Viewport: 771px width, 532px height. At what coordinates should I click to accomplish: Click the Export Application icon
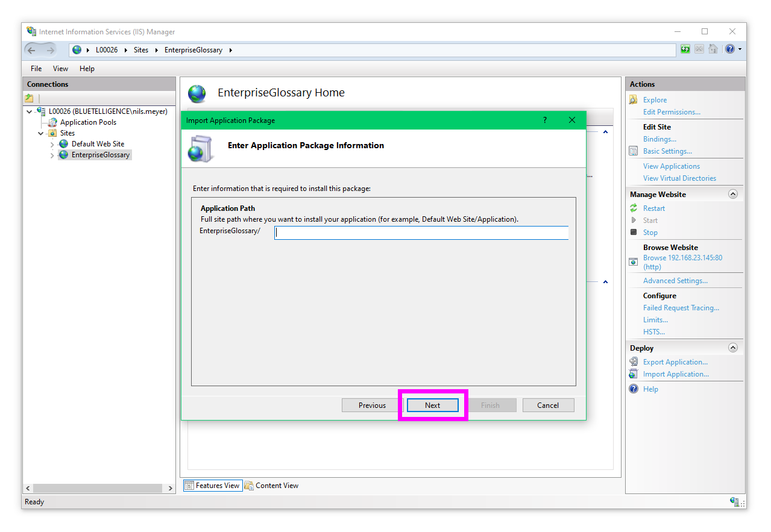634,362
